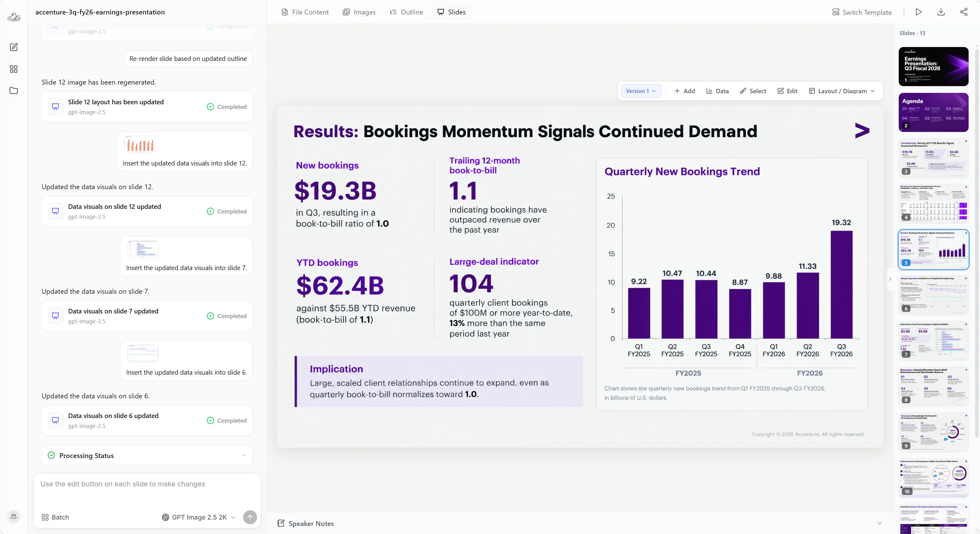
Task: Select slide 8 Capital Allocation thumbnail
Action: tap(934, 387)
